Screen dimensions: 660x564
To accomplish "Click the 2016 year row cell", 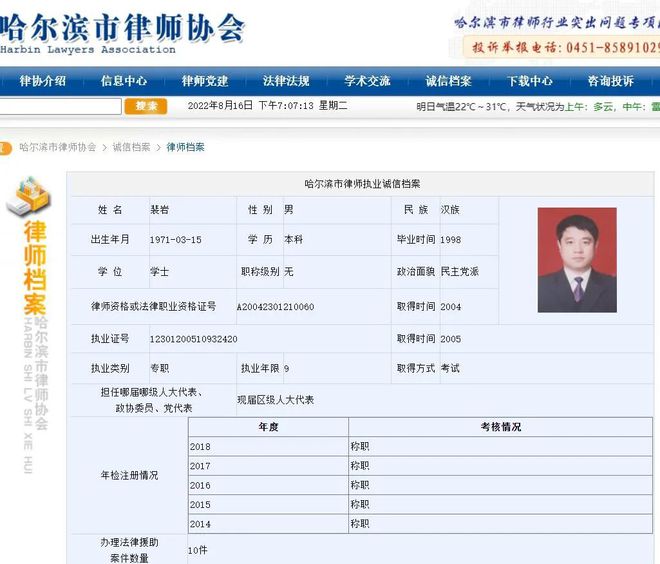I will click(x=268, y=485).
